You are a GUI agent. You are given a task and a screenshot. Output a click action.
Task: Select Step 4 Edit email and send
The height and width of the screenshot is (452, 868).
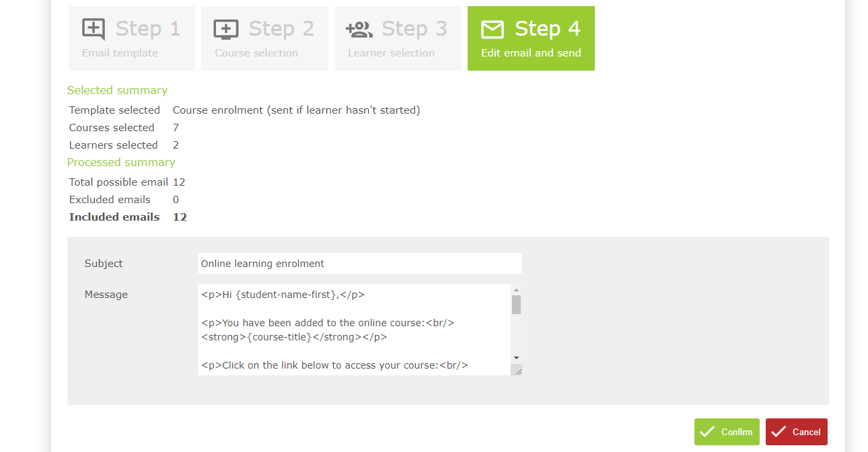tap(531, 38)
